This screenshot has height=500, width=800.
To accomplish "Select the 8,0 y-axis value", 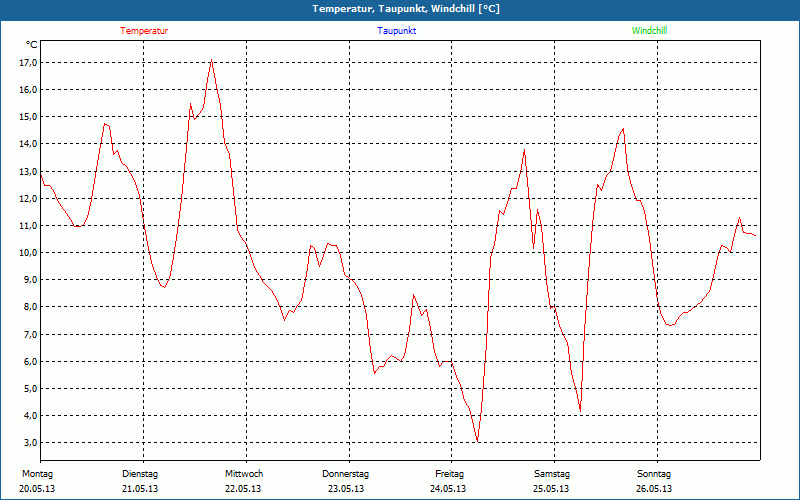I will (29, 307).
